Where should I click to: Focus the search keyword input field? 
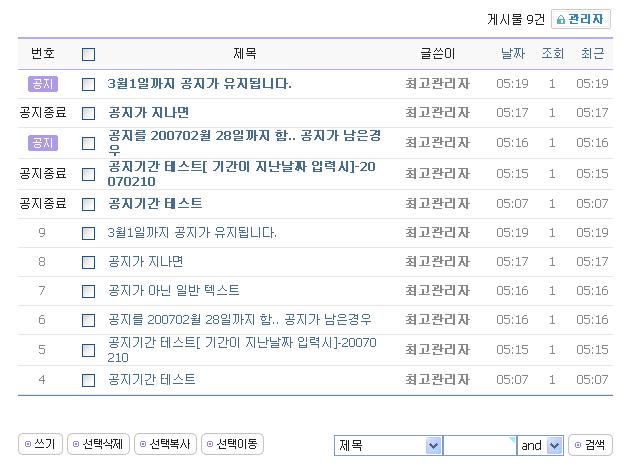click(480, 445)
